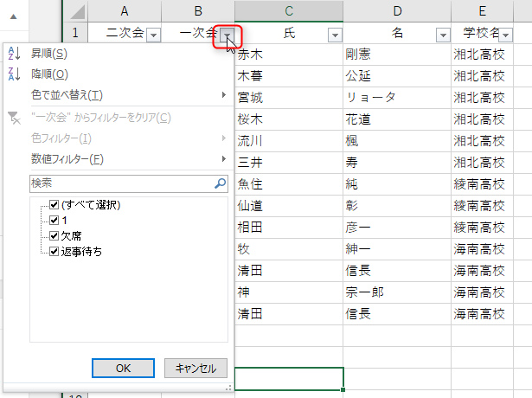Click the キャンセル button
Viewport: 532px width, 398px height.
coord(195,368)
